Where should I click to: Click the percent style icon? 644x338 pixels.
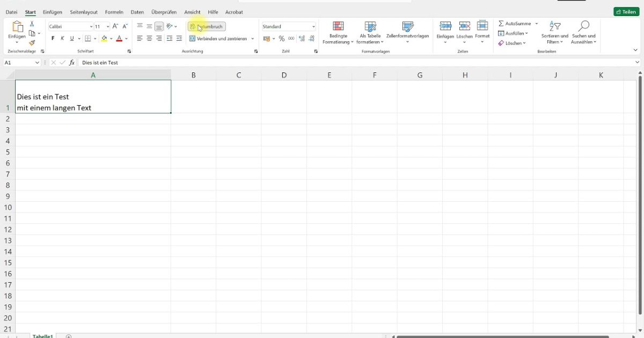point(282,39)
